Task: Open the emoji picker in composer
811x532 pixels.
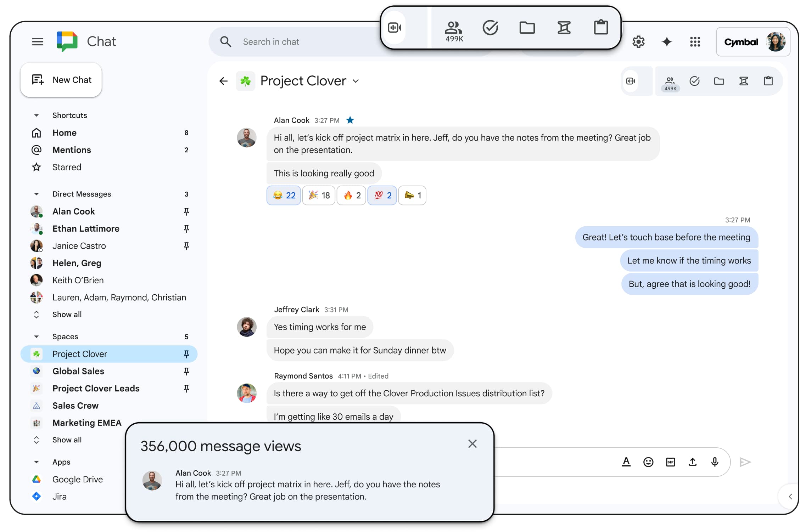Action: tap(648, 462)
